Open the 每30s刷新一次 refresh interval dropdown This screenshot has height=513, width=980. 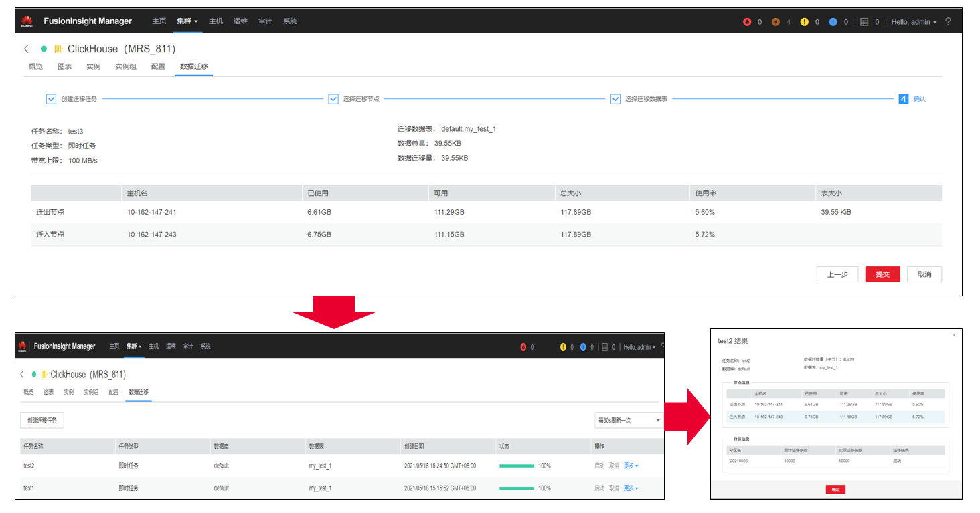(629, 420)
